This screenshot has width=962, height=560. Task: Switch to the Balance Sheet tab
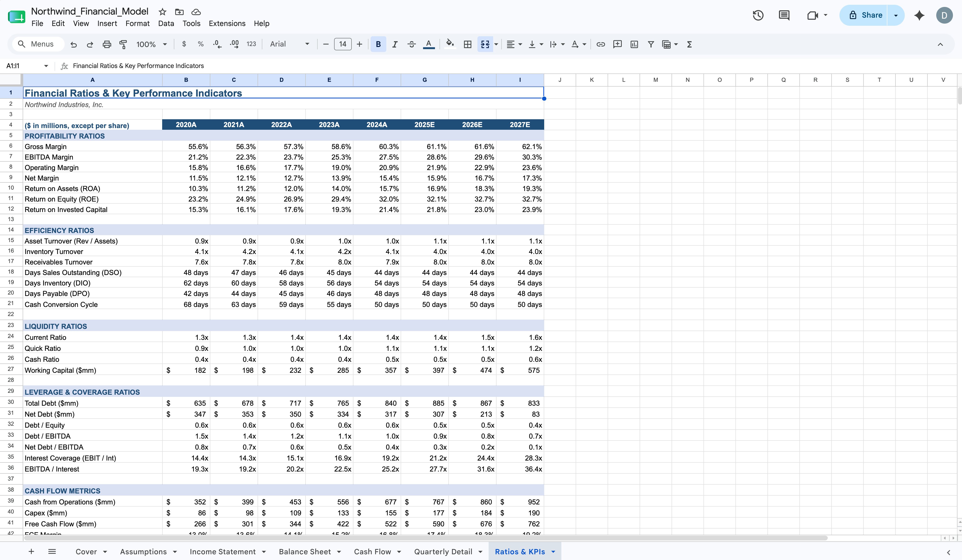pyautogui.click(x=305, y=552)
